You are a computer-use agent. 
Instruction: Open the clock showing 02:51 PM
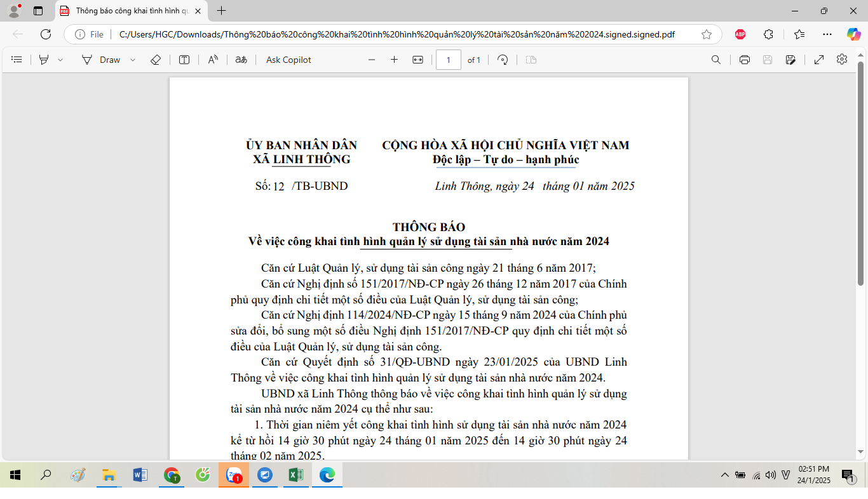pyautogui.click(x=814, y=475)
